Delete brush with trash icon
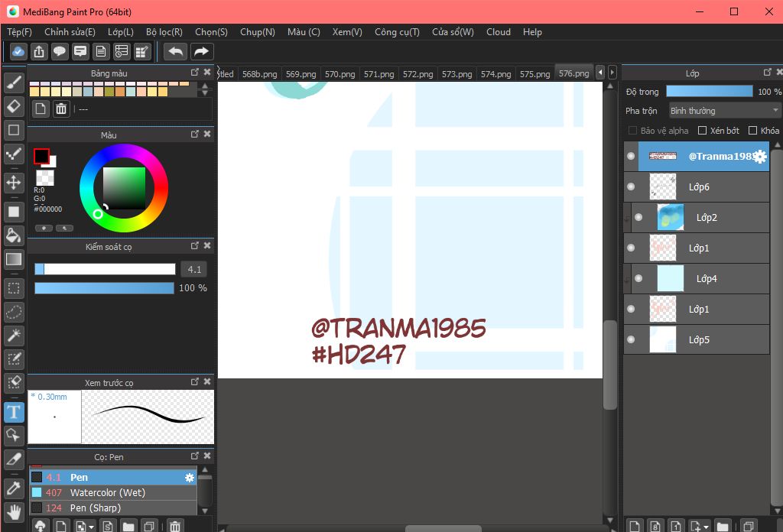Screen dimensions: 783x532 (175, 526)
